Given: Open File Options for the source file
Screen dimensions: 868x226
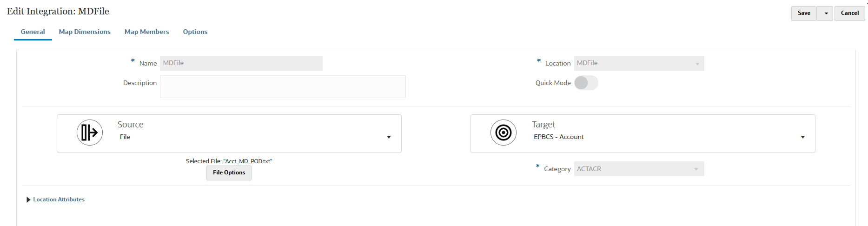Looking at the screenshot, I should click(x=229, y=173).
